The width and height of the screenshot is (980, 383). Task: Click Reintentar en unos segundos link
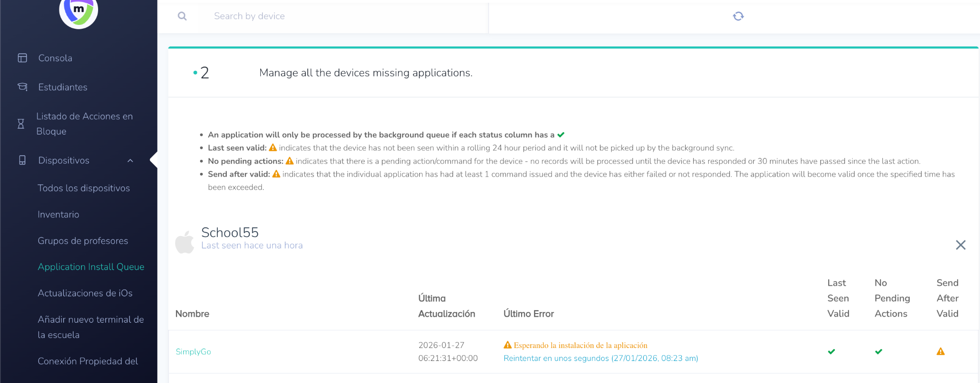601,358
